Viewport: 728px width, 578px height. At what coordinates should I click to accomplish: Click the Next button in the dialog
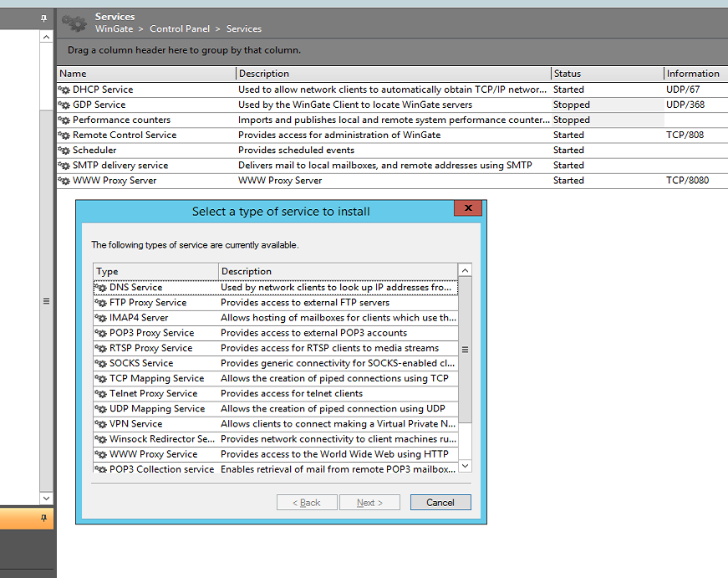(369, 502)
